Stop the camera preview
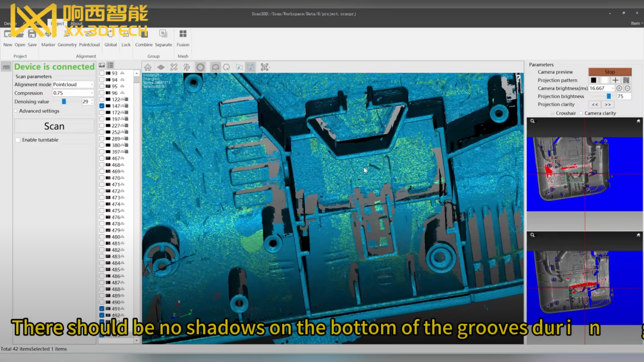Screen dimensions: 644x362 pyautogui.click(x=610, y=72)
